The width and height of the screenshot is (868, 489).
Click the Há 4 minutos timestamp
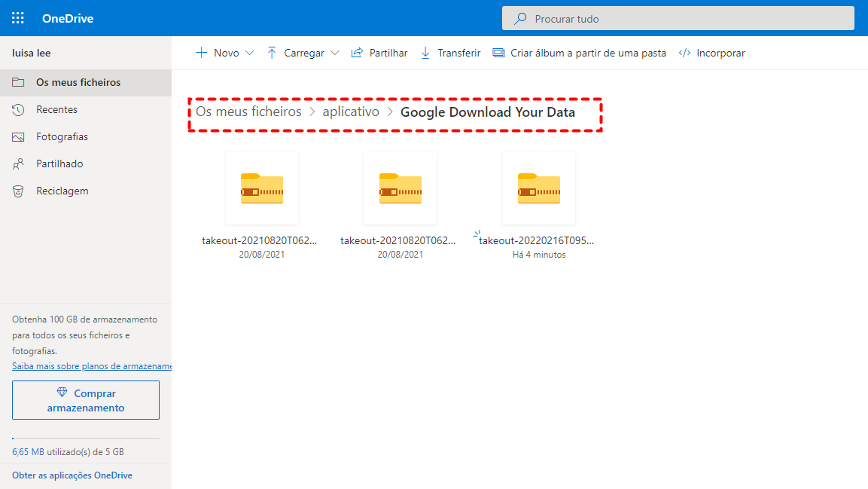point(539,255)
